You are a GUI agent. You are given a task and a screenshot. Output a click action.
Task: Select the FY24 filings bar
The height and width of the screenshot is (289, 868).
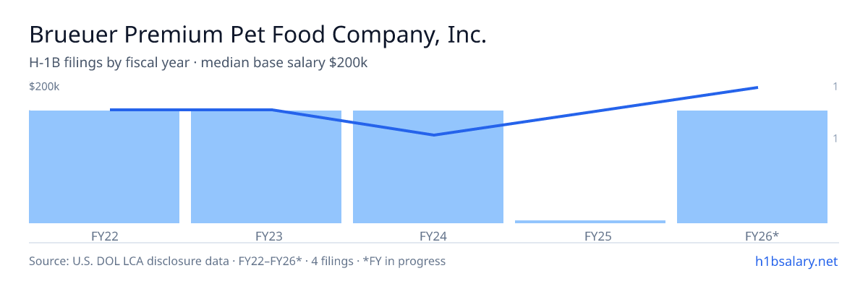[x=428, y=167]
